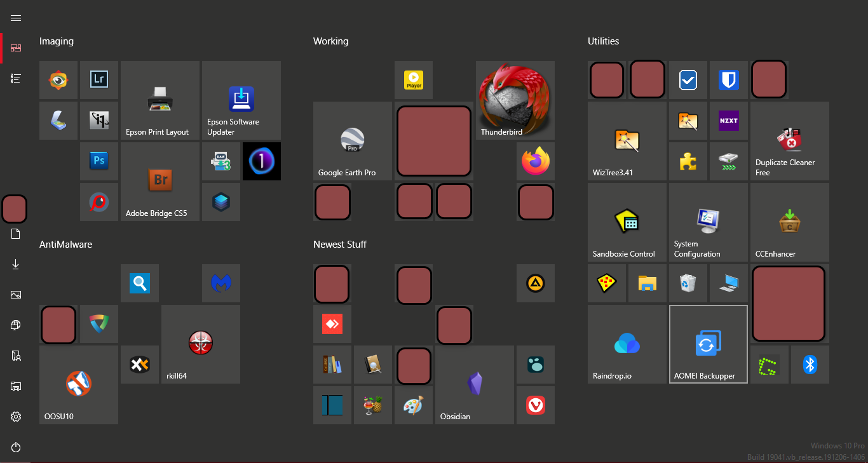Launch Bitwarden shield tile
This screenshot has height=463, width=868.
(x=729, y=80)
